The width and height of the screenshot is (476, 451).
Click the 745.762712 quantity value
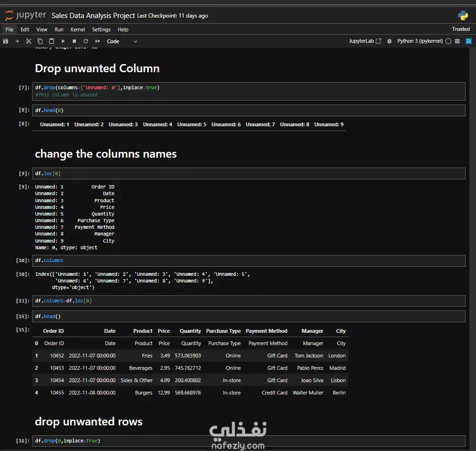point(188,368)
